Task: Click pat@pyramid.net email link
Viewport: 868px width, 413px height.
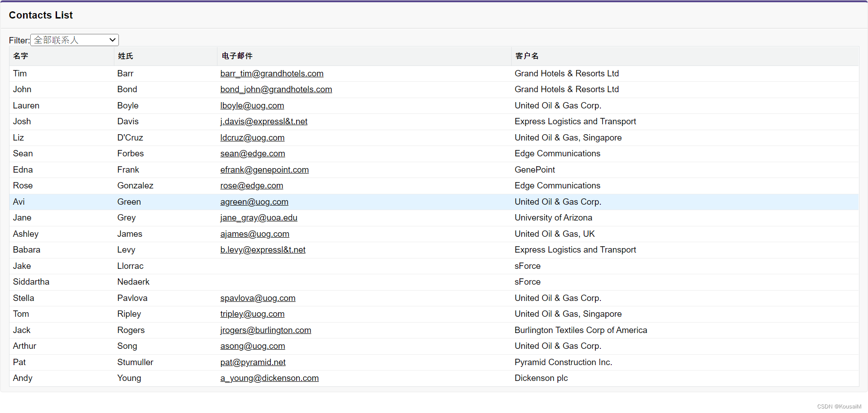Action: pos(253,362)
